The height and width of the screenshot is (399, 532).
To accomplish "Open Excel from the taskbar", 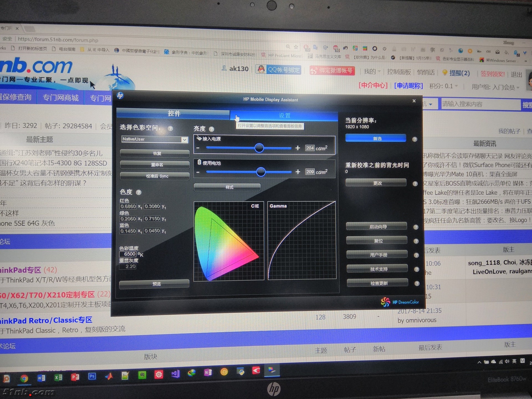I will pyautogui.click(x=58, y=377).
